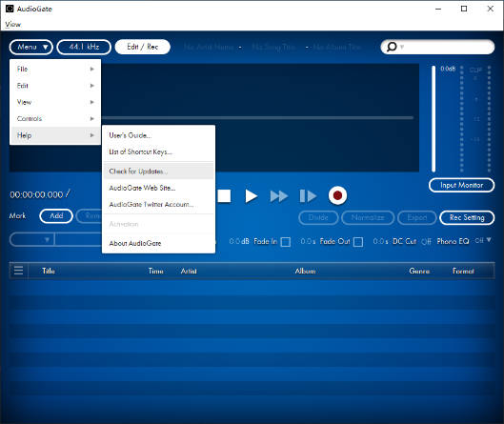Image resolution: width=504 pixels, height=424 pixels.
Task: Open the song list hamburger menu icon
Action: point(19,271)
